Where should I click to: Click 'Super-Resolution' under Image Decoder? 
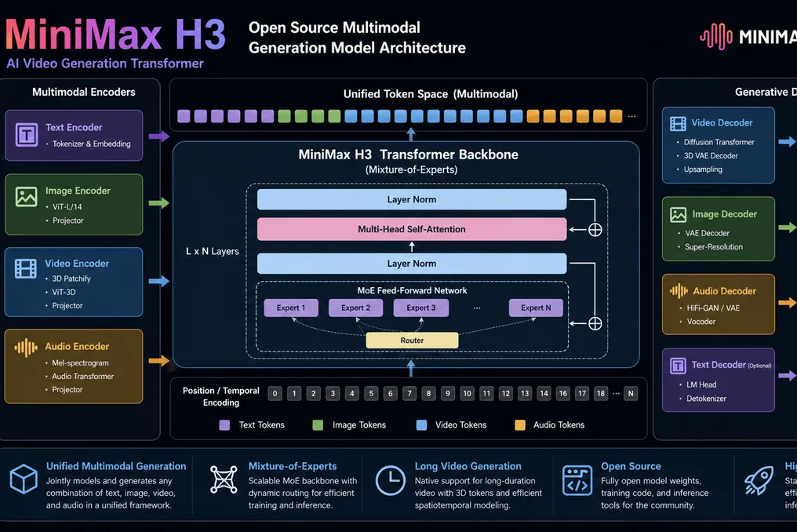coord(714,246)
